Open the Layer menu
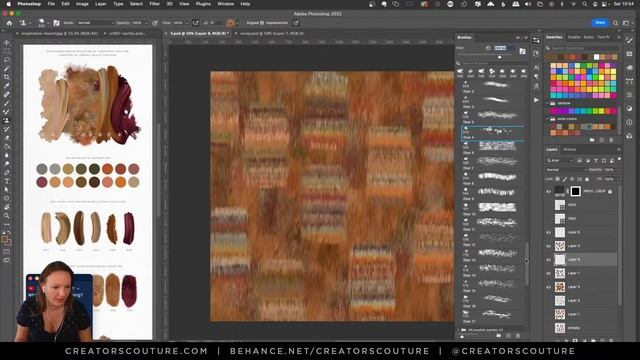This screenshot has width=640, height=360. coord(101,4)
